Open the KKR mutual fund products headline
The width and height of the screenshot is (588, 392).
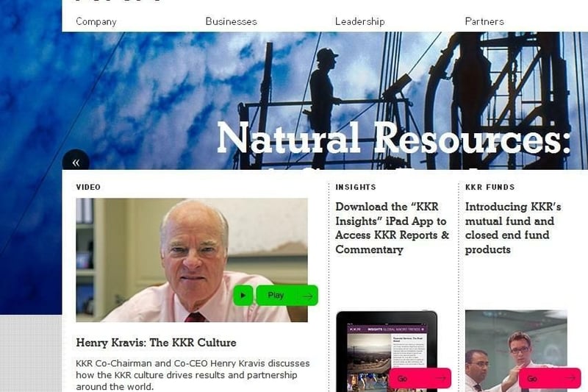513,228
